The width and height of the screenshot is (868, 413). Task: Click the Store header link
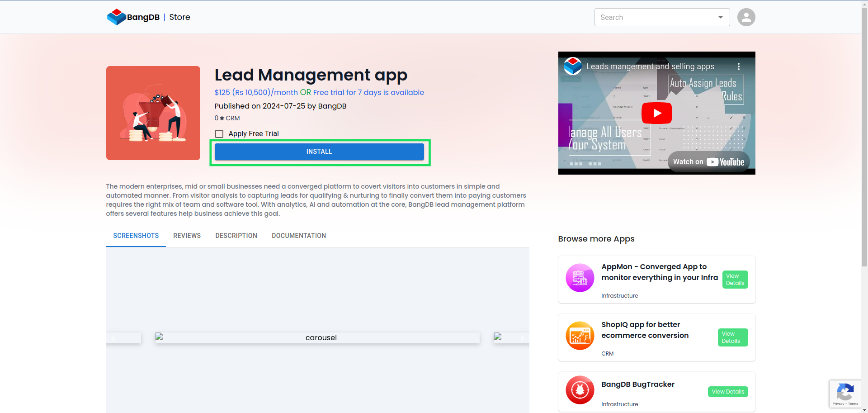point(179,17)
